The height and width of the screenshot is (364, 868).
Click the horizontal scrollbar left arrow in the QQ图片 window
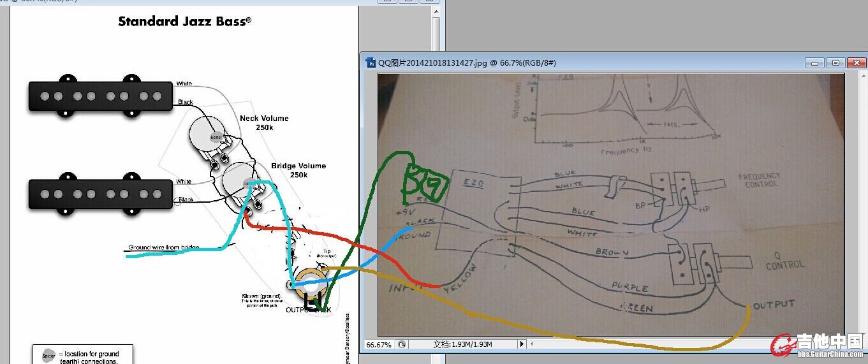coord(532,344)
